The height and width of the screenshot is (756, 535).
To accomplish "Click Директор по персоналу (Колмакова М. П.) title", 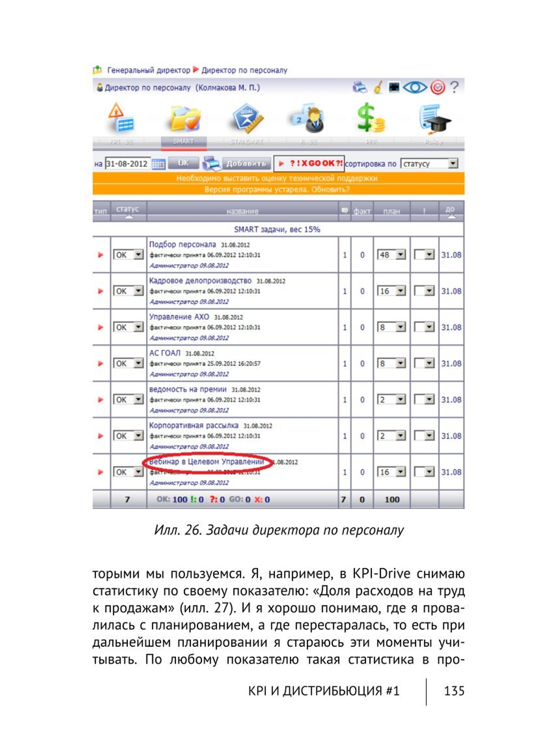I will (x=182, y=88).
